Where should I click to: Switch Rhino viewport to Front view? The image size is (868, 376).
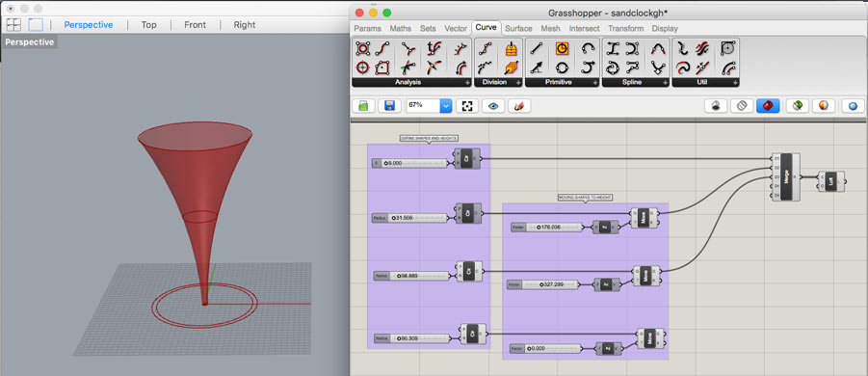(x=195, y=25)
